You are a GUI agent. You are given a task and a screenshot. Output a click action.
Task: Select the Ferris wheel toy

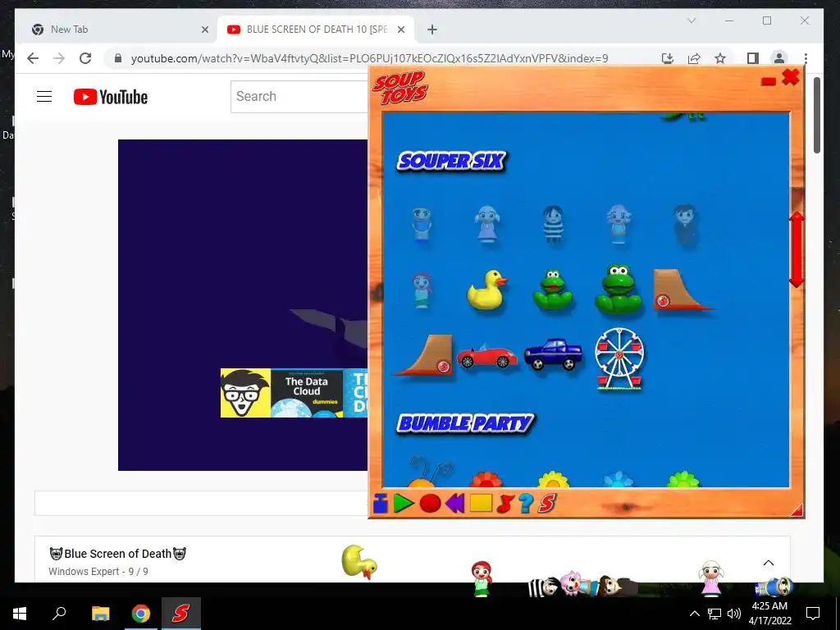(x=619, y=358)
